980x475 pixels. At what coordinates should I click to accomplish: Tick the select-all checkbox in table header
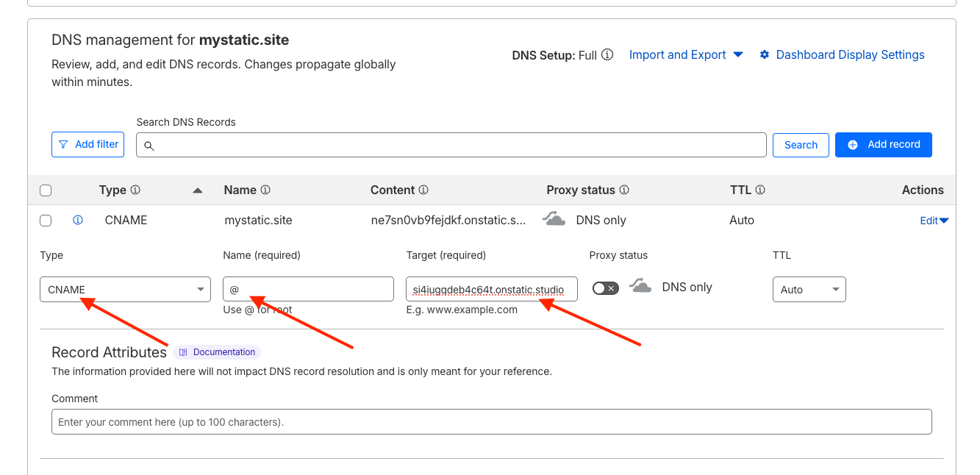tap(46, 190)
